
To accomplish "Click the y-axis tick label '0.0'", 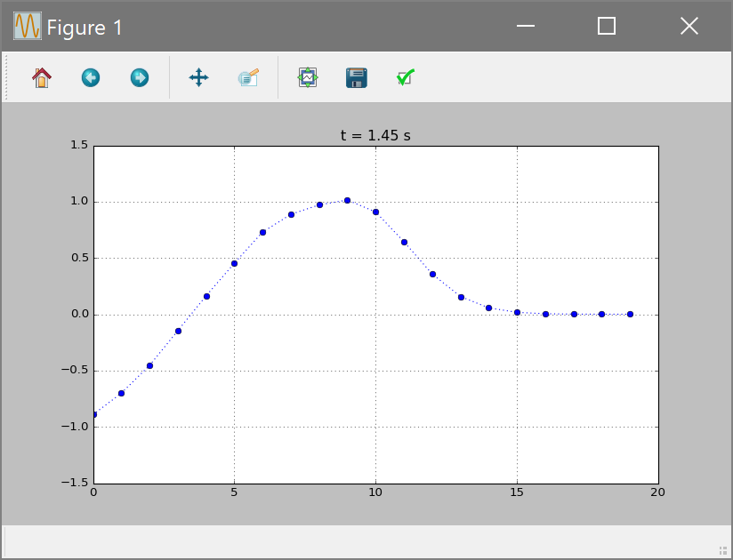I will tap(79, 314).
